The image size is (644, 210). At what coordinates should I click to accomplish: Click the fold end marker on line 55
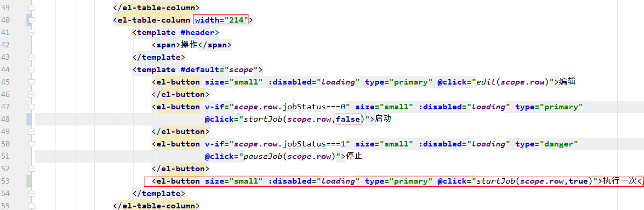coord(32,206)
